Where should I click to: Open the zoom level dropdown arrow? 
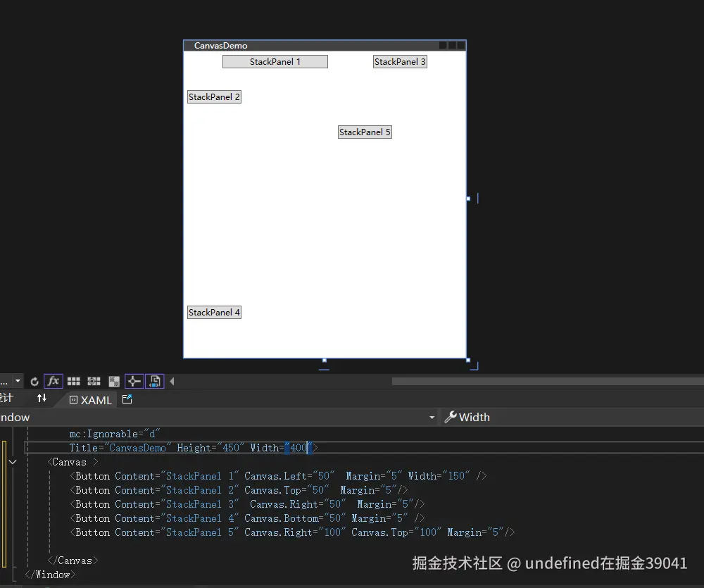coord(18,381)
